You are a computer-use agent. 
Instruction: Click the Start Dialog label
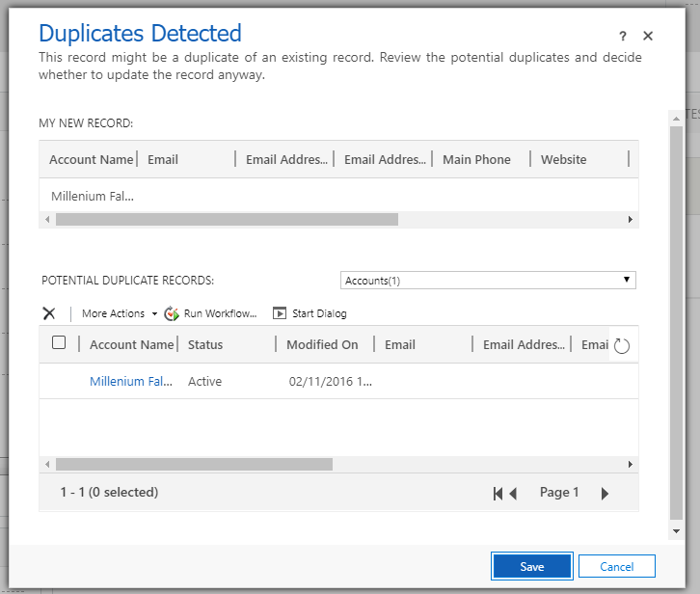(x=319, y=313)
